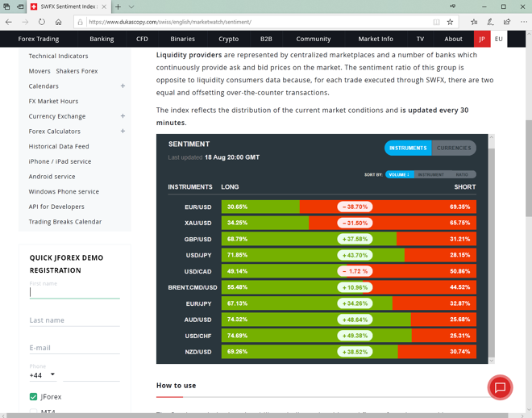532x418 pixels.
Task: Open reading view icon in address bar
Action: coord(436,22)
